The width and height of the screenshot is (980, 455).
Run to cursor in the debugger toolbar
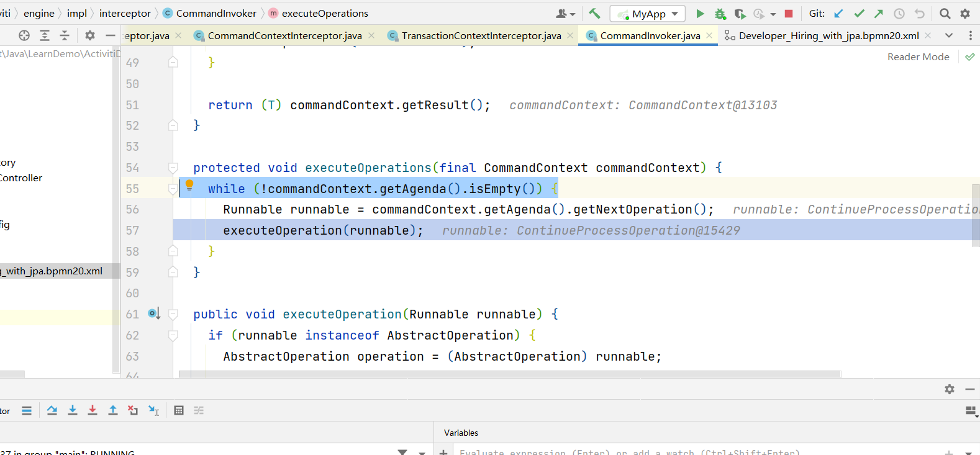coord(154,410)
